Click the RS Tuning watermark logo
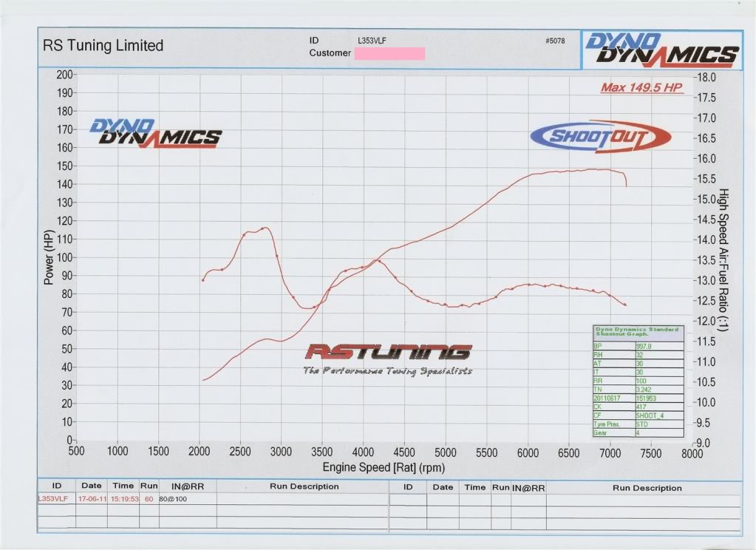The image size is (756, 550). (388, 352)
